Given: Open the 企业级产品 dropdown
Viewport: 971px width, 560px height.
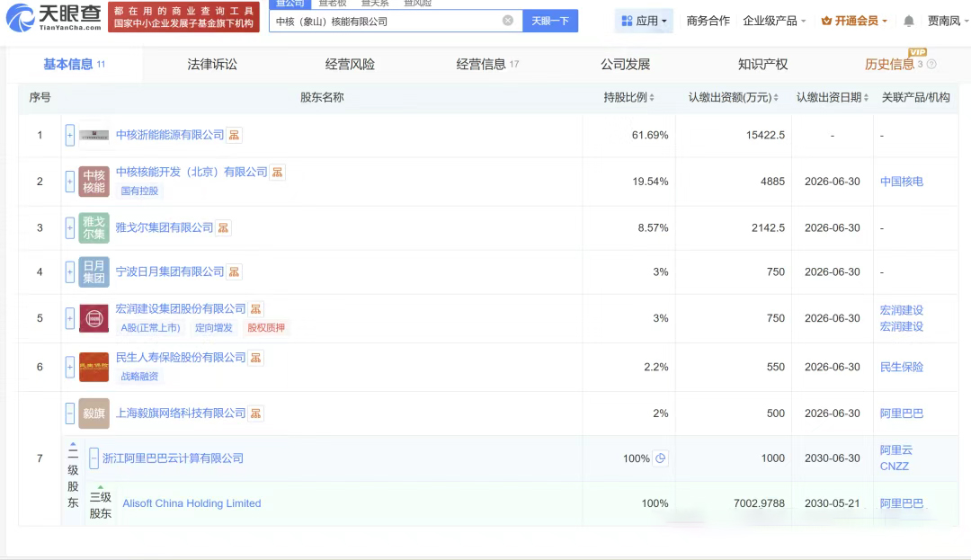Looking at the screenshot, I should point(774,21).
